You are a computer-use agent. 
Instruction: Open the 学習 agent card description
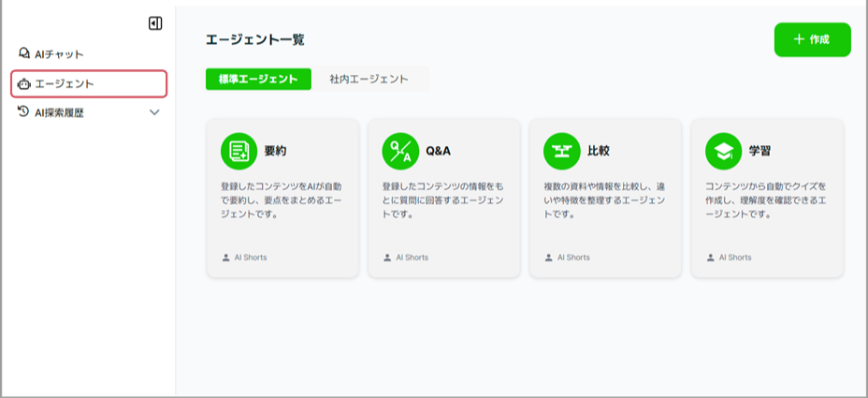767,199
